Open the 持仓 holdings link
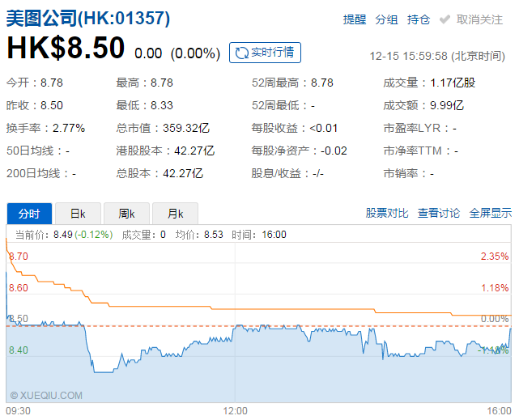Screen dimensions: 519x420 419,19
